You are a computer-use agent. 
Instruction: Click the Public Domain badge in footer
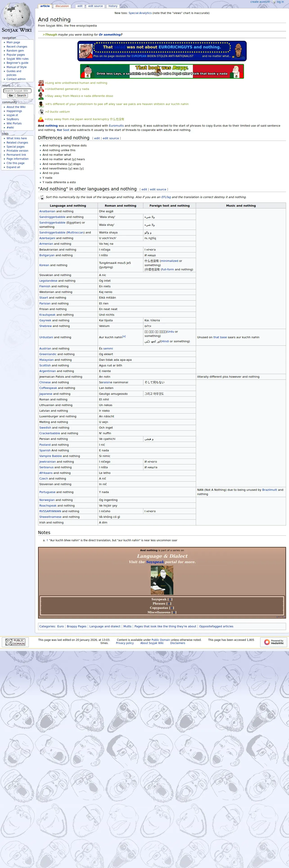coord(15,642)
